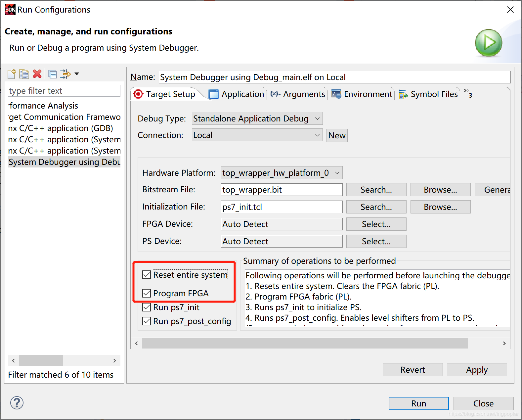Duplicate the selected launch configuration
The image size is (522, 420).
pyautogui.click(x=24, y=74)
